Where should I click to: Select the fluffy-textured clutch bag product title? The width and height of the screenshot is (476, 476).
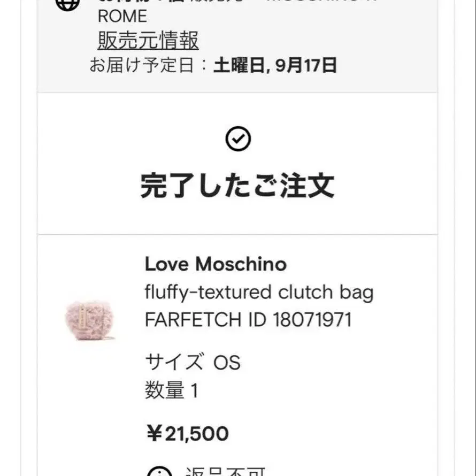pyautogui.click(x=259, y=292)
